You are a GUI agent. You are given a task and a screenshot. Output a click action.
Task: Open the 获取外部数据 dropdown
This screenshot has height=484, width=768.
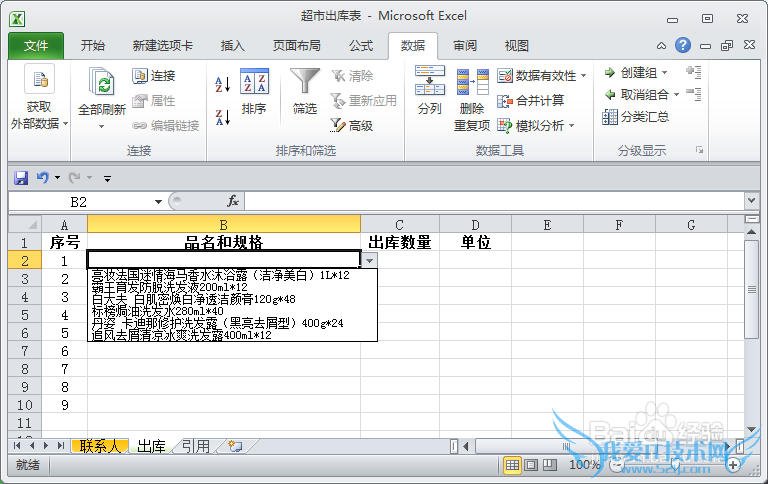point(39,97)
